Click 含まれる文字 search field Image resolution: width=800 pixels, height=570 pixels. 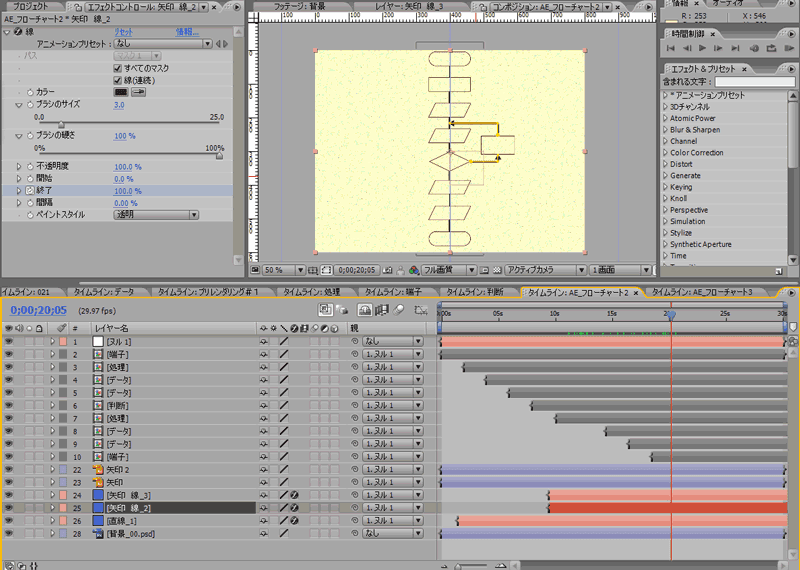click(755, 82)
